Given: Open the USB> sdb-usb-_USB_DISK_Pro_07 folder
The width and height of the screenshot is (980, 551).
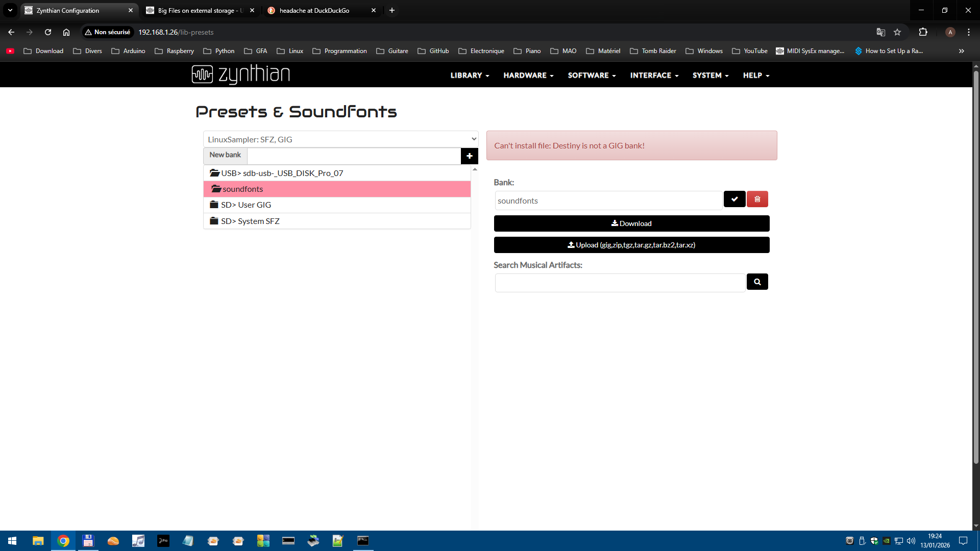Looking at the screenshot, I should pos(282,173).
